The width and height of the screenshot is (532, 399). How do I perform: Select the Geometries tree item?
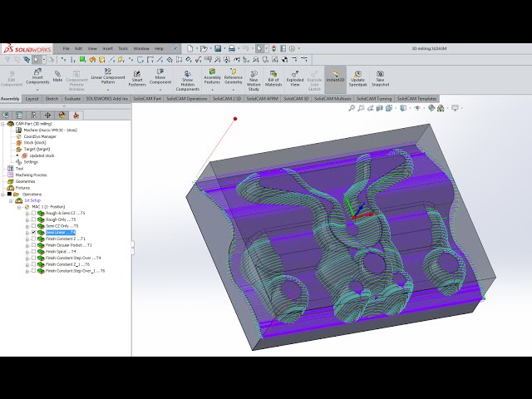point(25,181)
